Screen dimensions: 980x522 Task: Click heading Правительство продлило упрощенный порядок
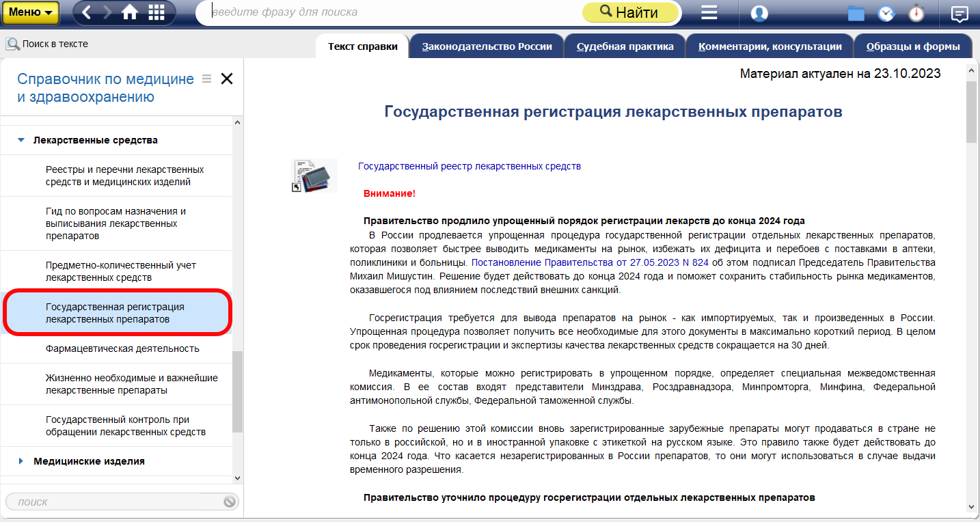584,221
